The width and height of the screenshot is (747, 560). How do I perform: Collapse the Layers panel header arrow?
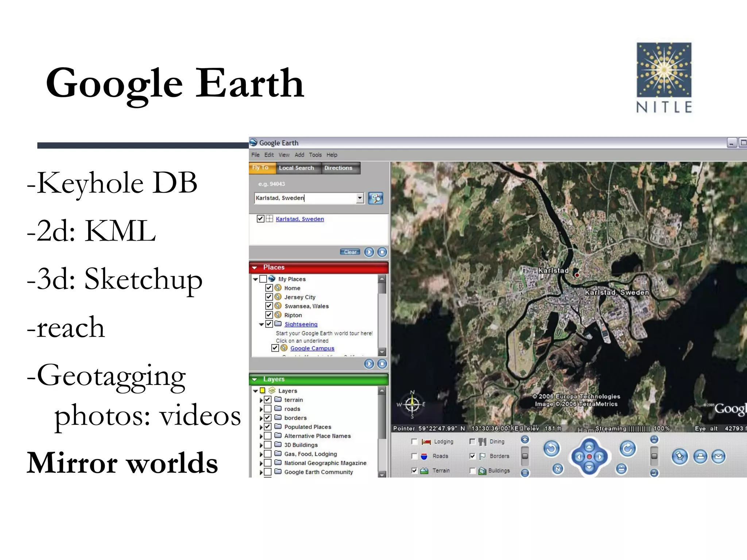tap(255, 380)
